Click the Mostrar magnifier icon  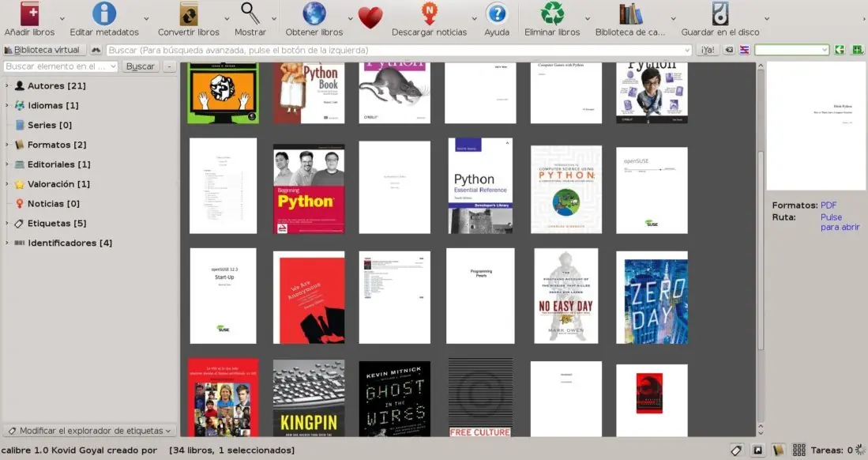250,14
